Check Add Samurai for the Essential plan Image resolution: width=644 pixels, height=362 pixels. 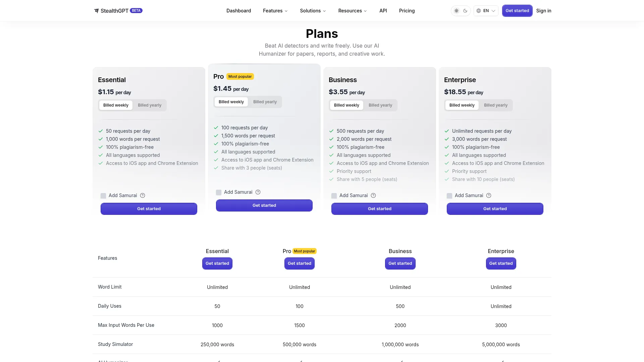103,196
